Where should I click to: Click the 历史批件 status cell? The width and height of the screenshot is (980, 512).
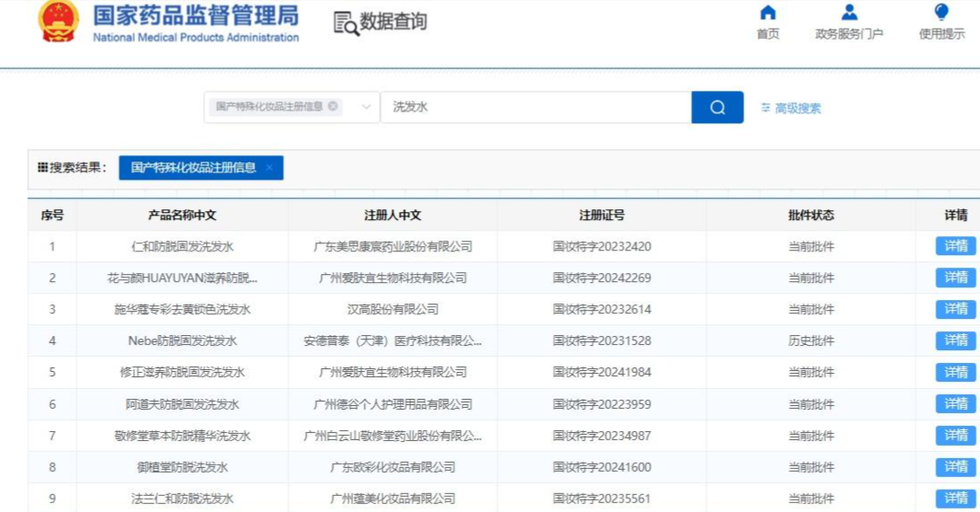(x=811, y=341)
